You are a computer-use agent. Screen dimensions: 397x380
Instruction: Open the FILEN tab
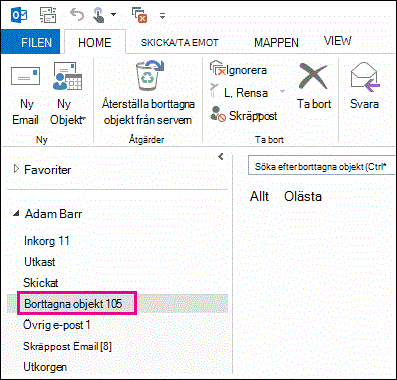30,42
